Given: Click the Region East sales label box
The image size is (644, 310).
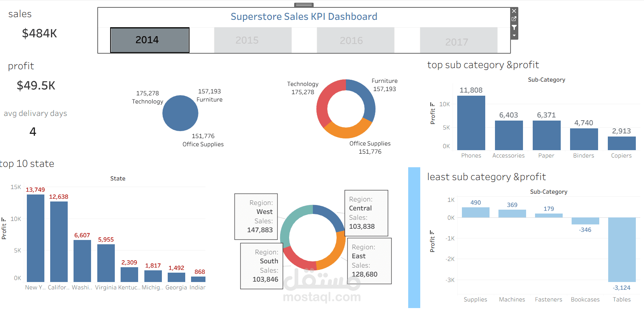Looking at the screenshot, I should 369,261.
